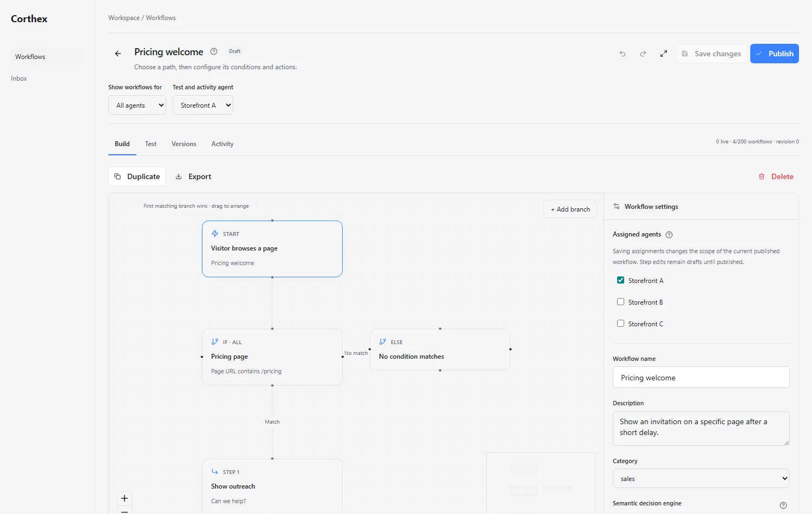Delete the workflow

click(x=776, y=176)
